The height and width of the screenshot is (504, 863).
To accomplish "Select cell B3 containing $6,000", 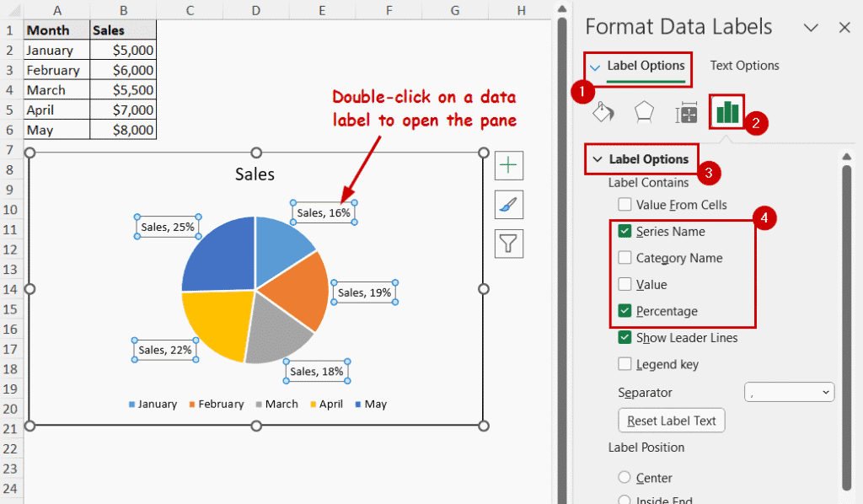I will [123, 69].
